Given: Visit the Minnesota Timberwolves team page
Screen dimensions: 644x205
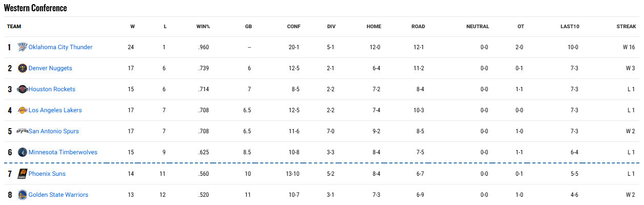Looking at the screenshot, I should click(x=63, y=152).
